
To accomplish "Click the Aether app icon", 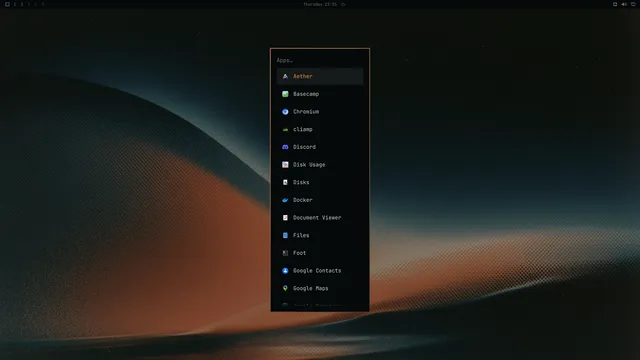I will [x=285, y=76].
